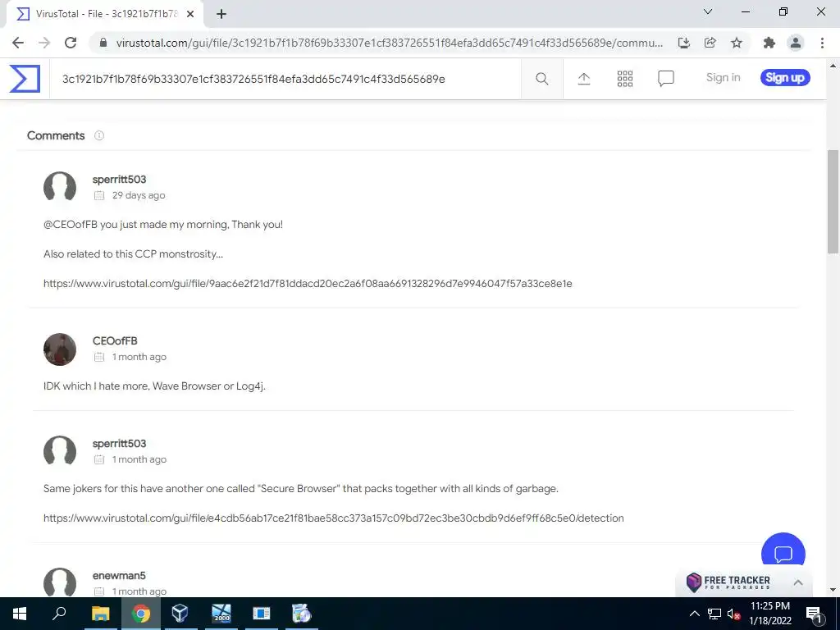Open the Chrome profile avatar icon
This screenshot has width=840, height=630.
796,43
